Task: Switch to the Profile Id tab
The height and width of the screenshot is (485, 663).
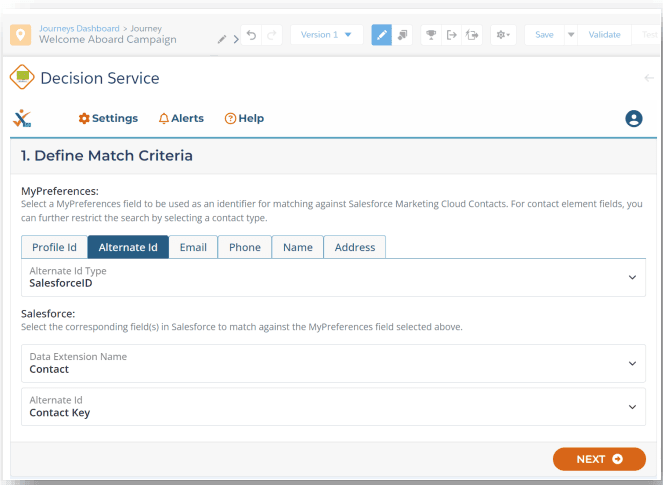Action: tap(55, 247)
